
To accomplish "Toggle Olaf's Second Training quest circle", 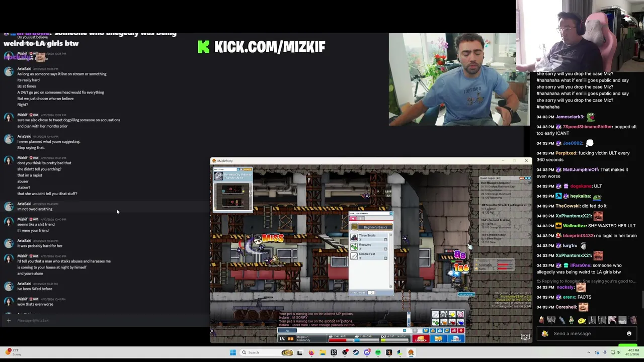I will [x=529, y=220].
